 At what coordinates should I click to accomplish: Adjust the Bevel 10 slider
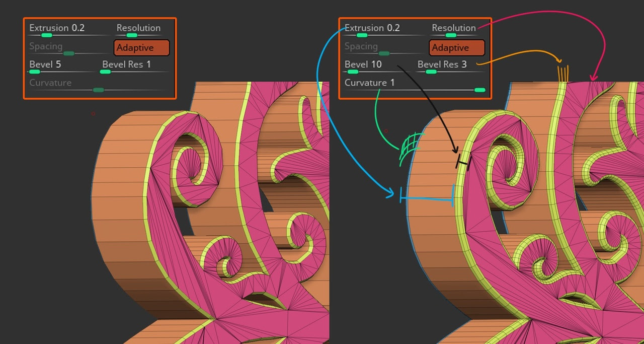[x=377, y=66]
